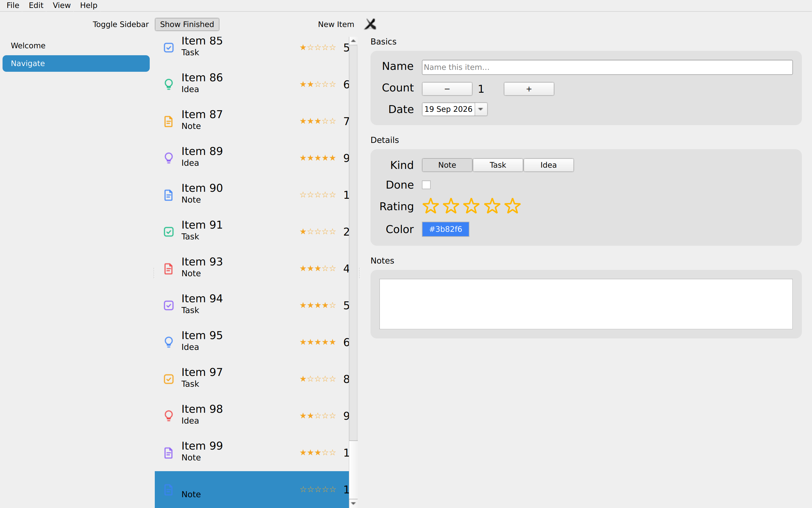Click New Item

336,24
